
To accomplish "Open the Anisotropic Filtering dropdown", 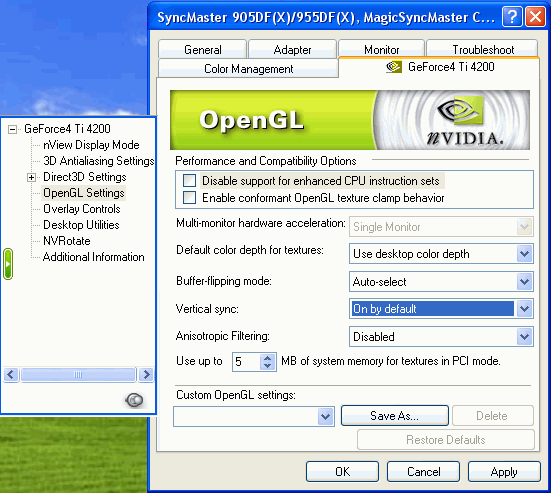I will click(524, 337).
